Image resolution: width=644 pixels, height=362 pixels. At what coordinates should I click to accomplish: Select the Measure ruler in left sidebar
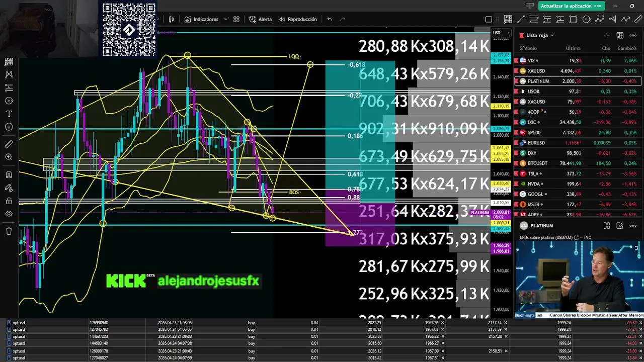point(9,144)
